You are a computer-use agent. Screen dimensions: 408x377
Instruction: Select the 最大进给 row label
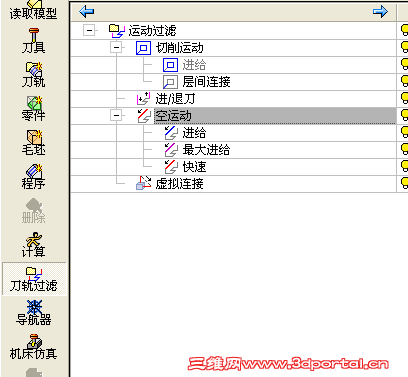(206, 150)
